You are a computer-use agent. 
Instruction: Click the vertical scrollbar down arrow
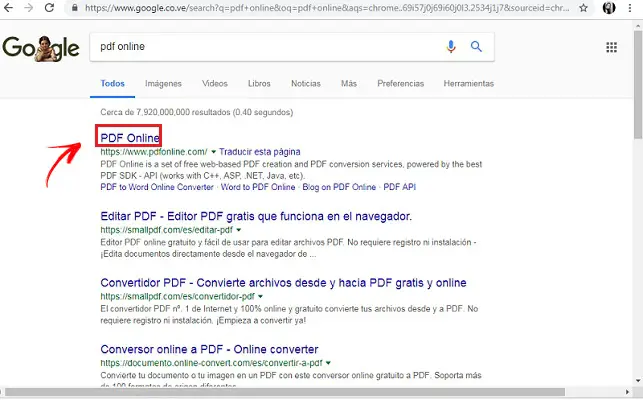(638, 381)
